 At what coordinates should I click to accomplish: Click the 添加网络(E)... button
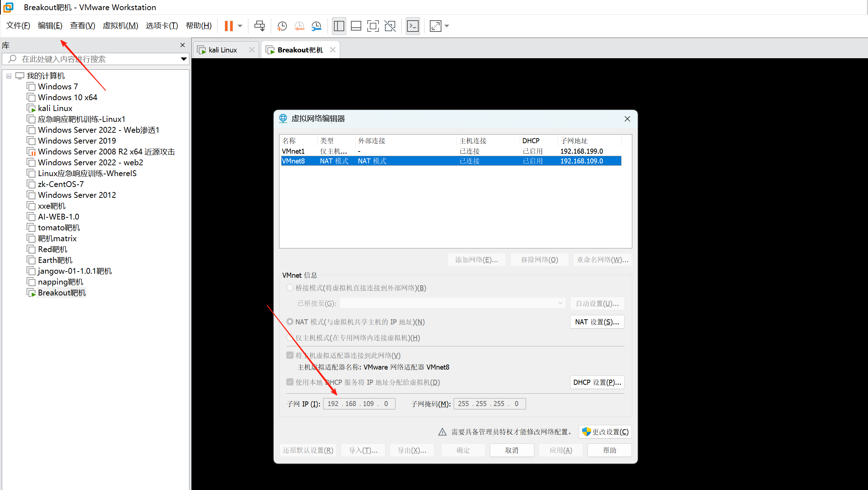476,260
